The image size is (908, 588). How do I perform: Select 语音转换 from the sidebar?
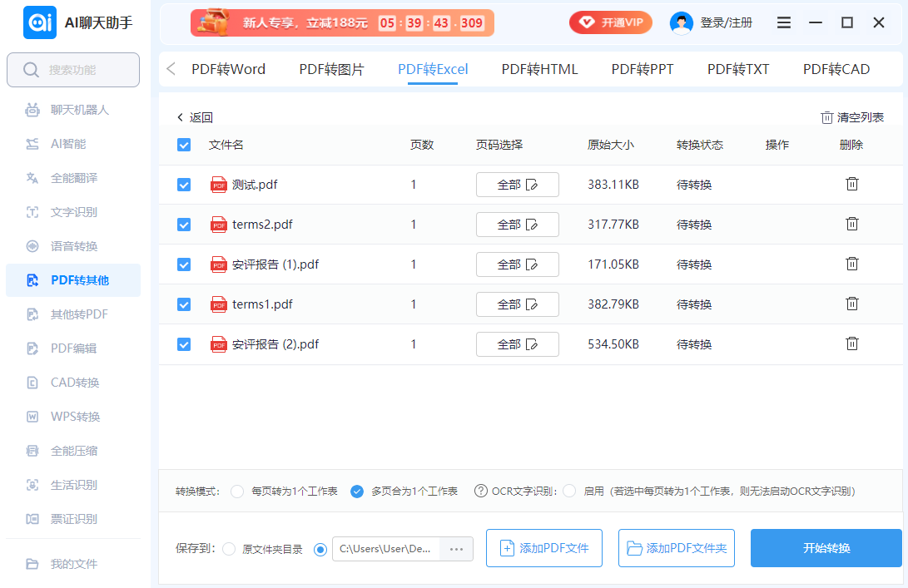(x=72, y=246)
